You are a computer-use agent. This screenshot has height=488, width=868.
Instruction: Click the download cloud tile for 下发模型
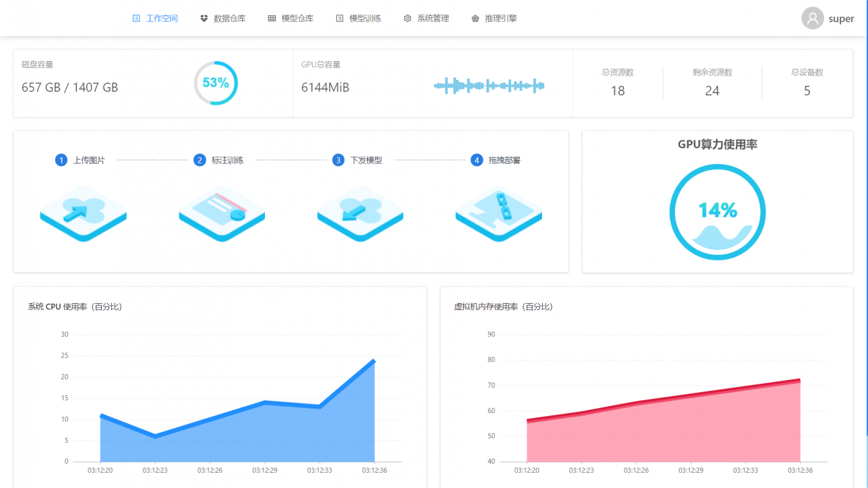(x=360, y=213)
